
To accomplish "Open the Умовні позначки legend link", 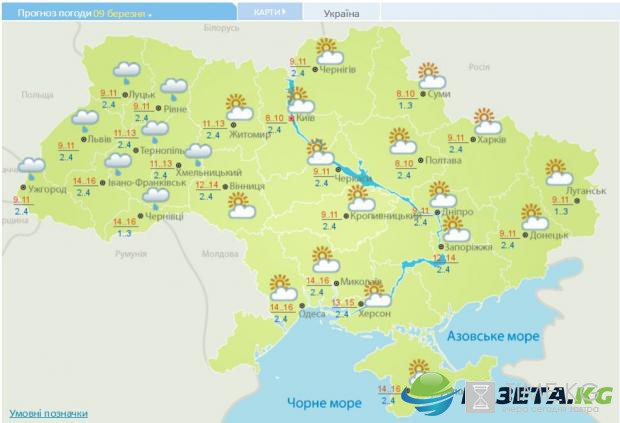I will 48,413.
